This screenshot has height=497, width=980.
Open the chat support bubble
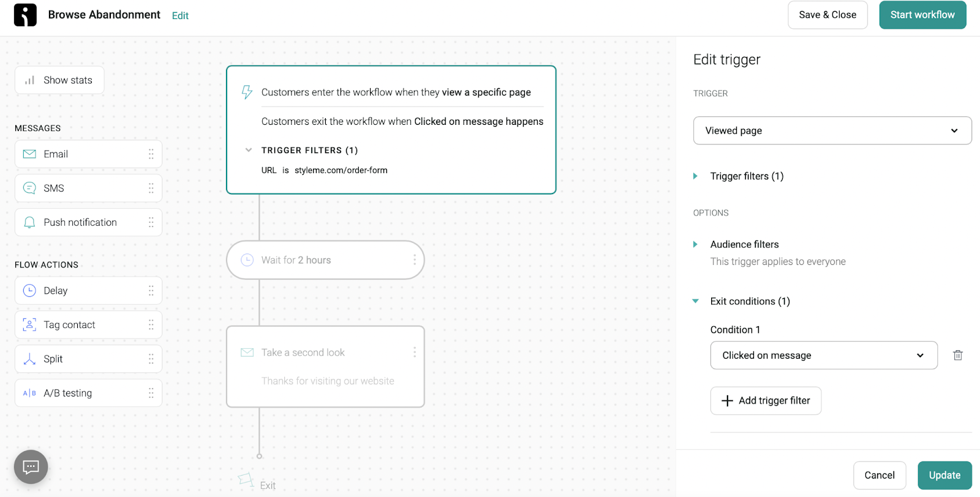pyautogui.click(x=31, y=466)
